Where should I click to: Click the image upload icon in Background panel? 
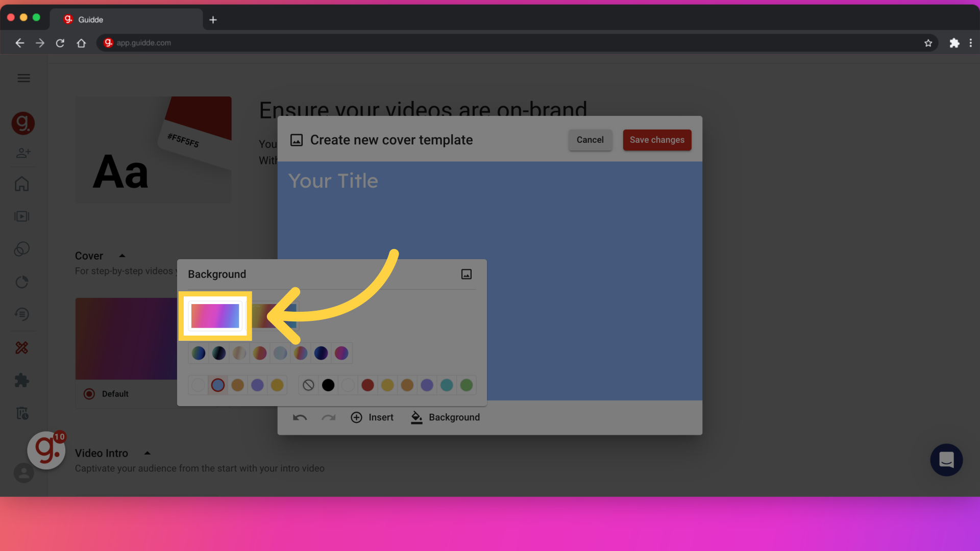467,274
